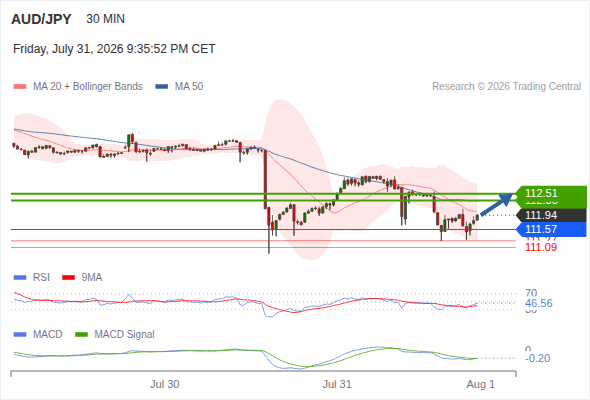Image resolution: width=590 pixels, height=400 pixels.
Task: Click the green 112.51 resistance price tag
Action: 552,193
